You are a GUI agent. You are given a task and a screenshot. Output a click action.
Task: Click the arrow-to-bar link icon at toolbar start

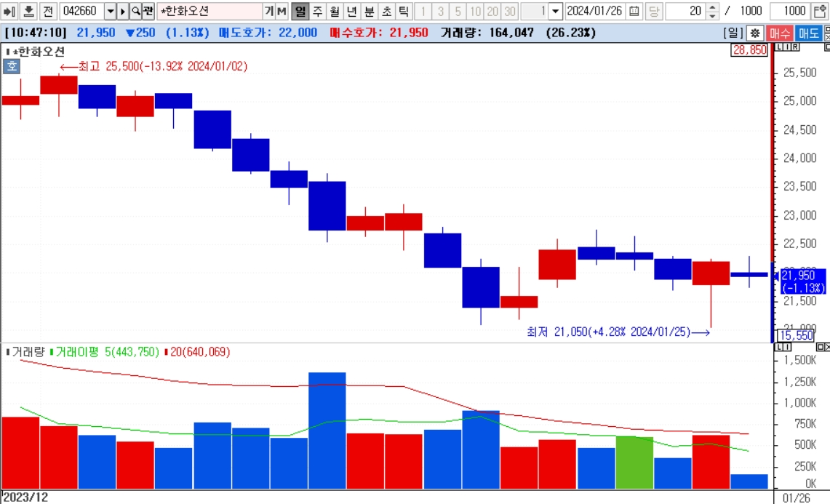pos(9,11)
